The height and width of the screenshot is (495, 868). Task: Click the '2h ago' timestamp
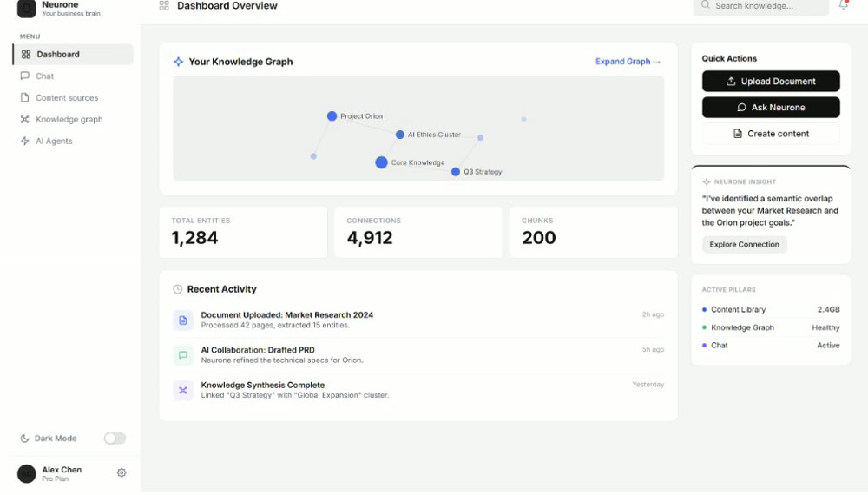point(653,314)
